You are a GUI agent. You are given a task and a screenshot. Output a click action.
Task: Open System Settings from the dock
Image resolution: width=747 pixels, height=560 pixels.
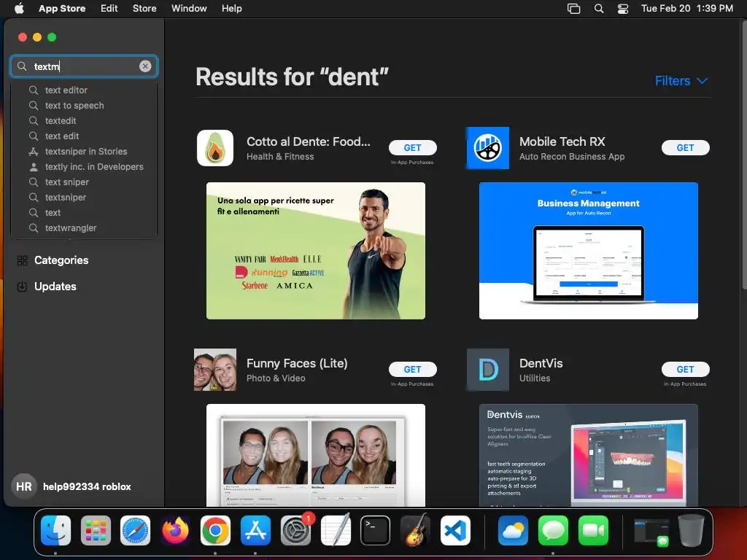295,531
